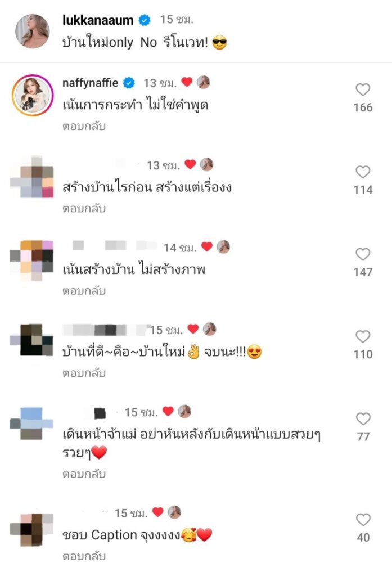Open lukkanaaum profile picture
Viewport: 392px width, 576px height.
coord(32,31)
